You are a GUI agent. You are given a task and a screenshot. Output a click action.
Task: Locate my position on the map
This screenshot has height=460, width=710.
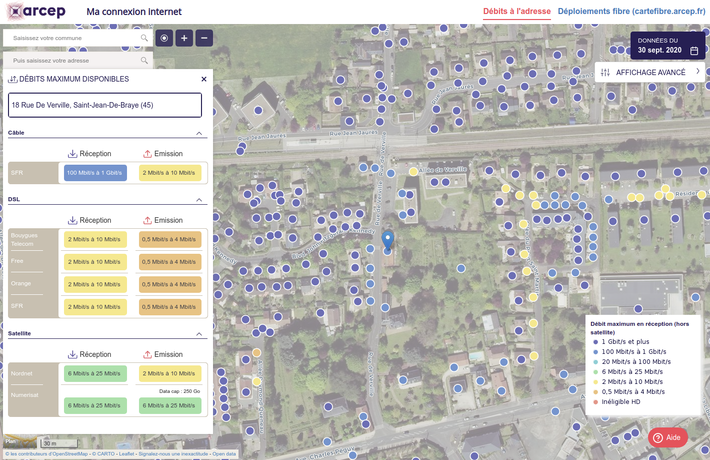(x=164, y=38)
